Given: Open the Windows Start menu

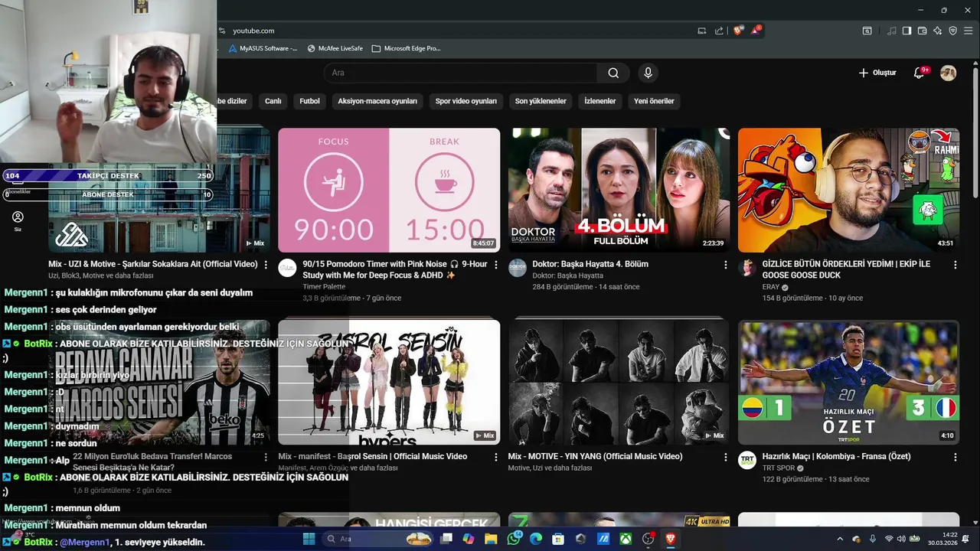Looking at the screenshot, I should [309, 539].
